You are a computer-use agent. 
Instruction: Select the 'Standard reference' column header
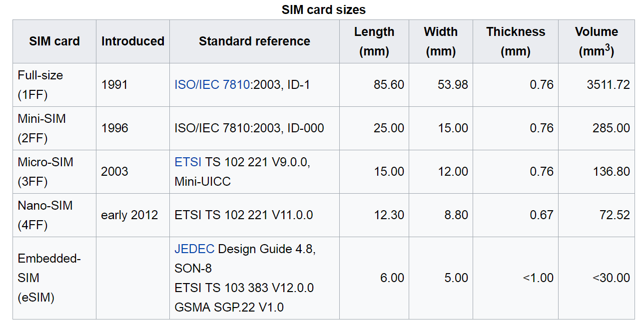coord(254,41)
